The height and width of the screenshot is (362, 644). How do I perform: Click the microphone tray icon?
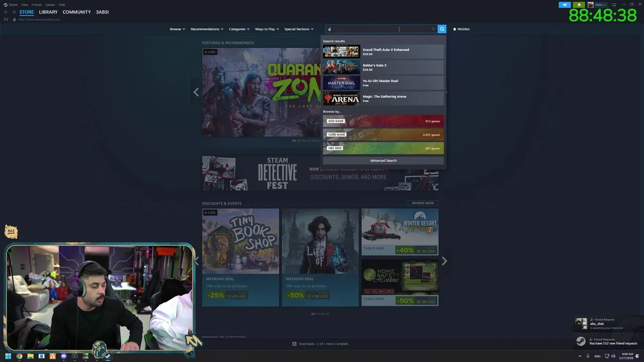tap(588, 356)
